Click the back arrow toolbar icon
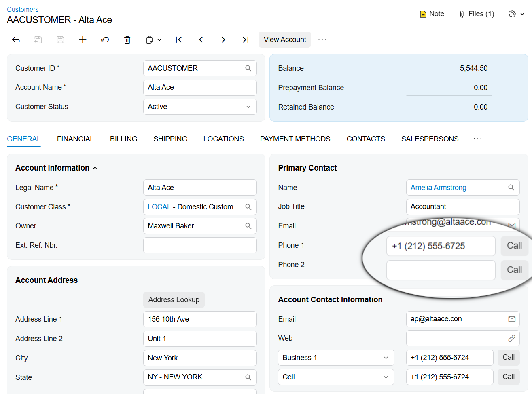The image size is (532, 394). point(16,40)
